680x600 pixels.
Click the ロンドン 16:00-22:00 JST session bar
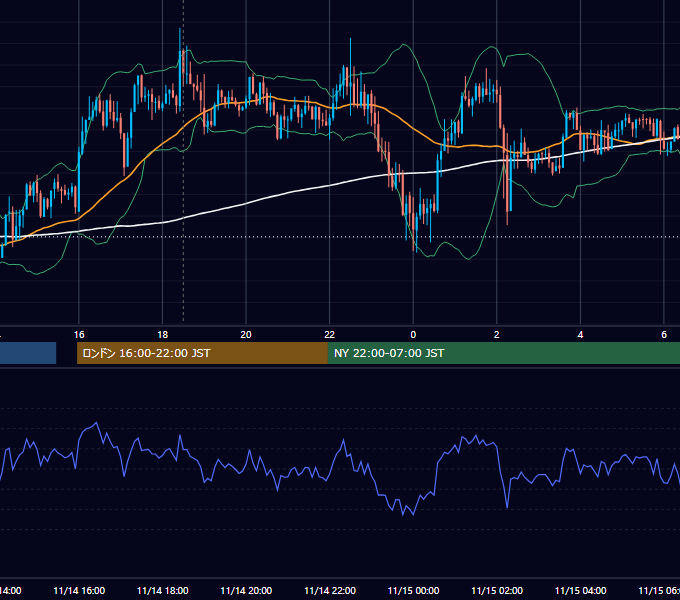202,353
